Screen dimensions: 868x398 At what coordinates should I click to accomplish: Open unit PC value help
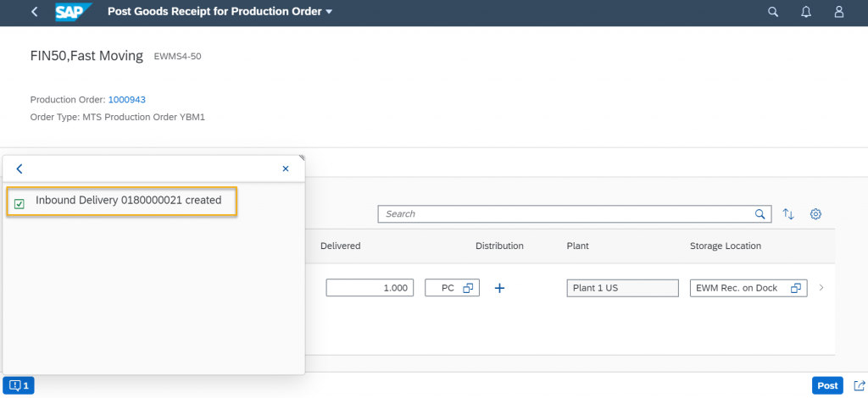click(468, 288)
